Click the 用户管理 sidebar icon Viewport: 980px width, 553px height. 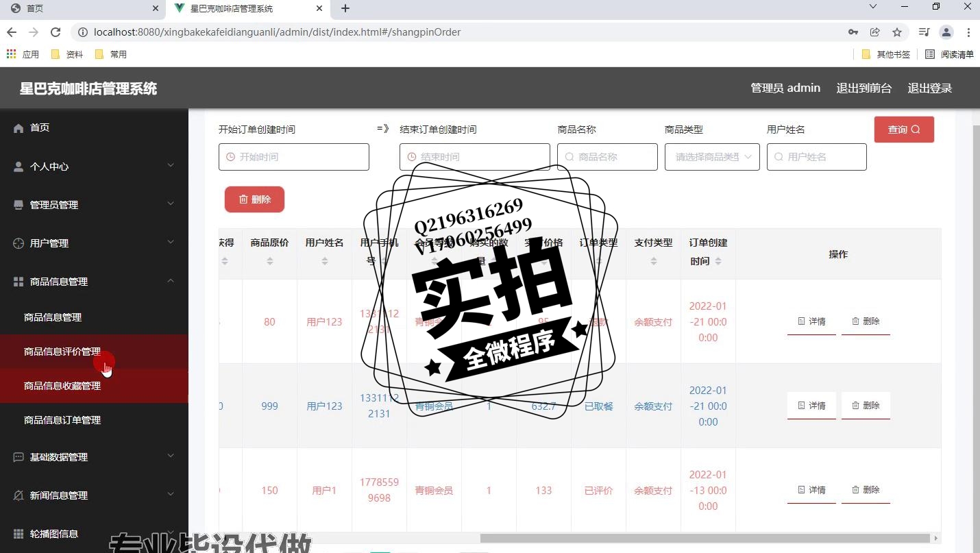pyautogui.click(x=19, y=243)
